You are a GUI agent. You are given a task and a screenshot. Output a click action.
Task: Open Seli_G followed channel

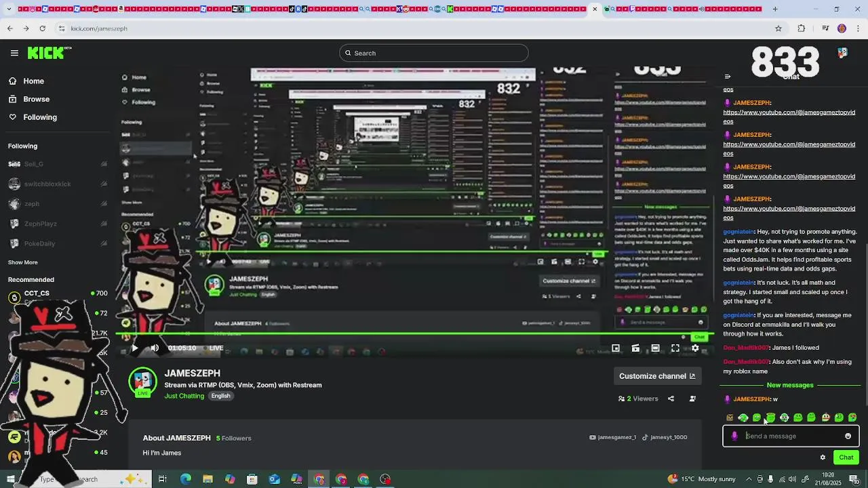click(x=58, y=164)
